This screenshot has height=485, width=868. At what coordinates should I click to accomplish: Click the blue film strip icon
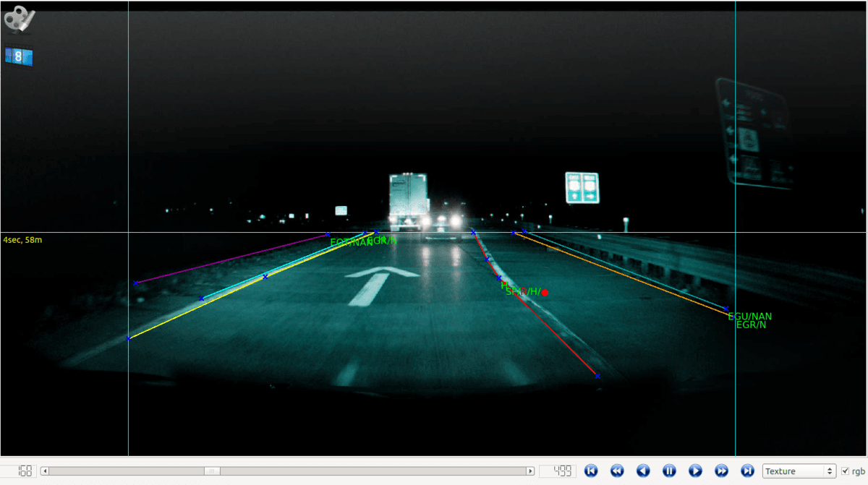point(19,56)
